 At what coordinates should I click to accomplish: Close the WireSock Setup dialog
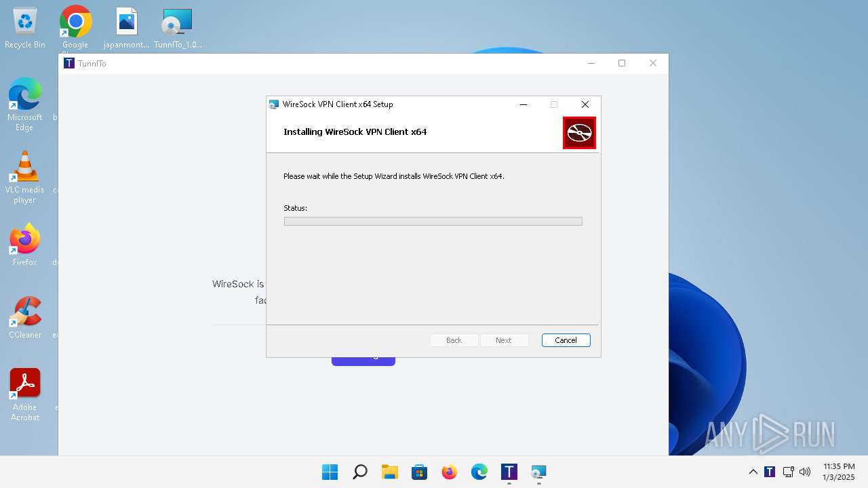pyautogui.click(x=585, y=104)
